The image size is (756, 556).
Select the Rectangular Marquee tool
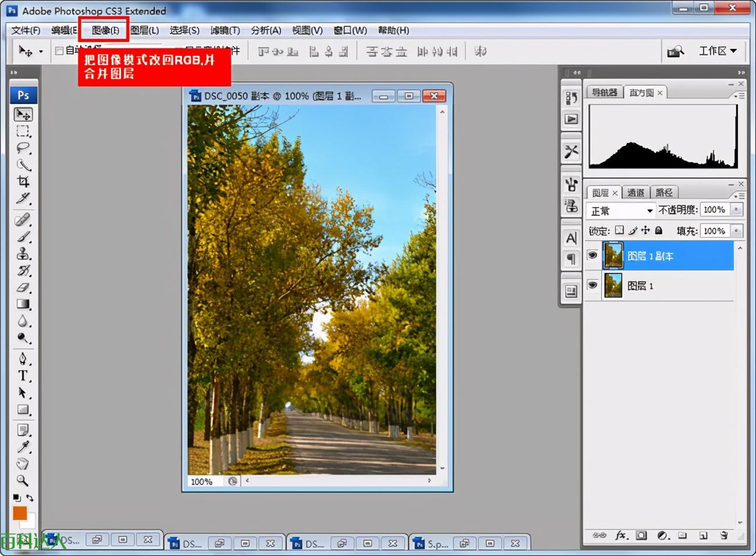tap(23, 131)
